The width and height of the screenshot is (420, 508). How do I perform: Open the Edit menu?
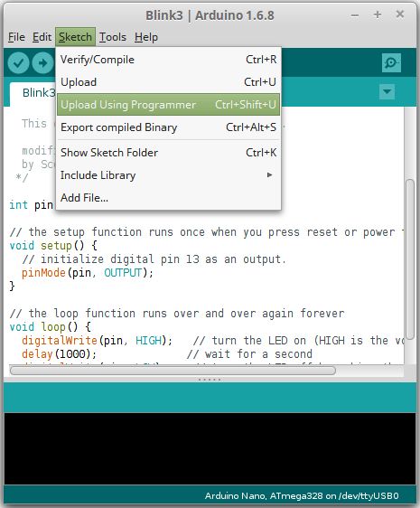click(x=42, y=37)
